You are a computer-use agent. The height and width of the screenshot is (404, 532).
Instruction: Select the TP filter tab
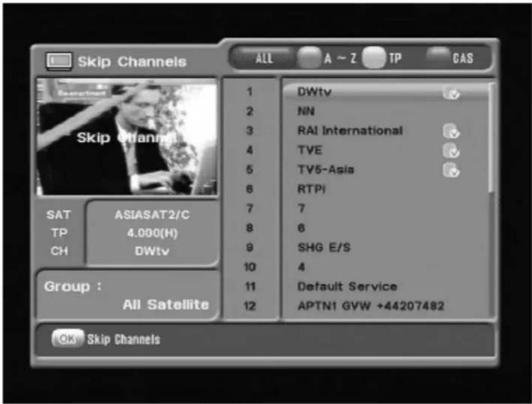(395, 59)
